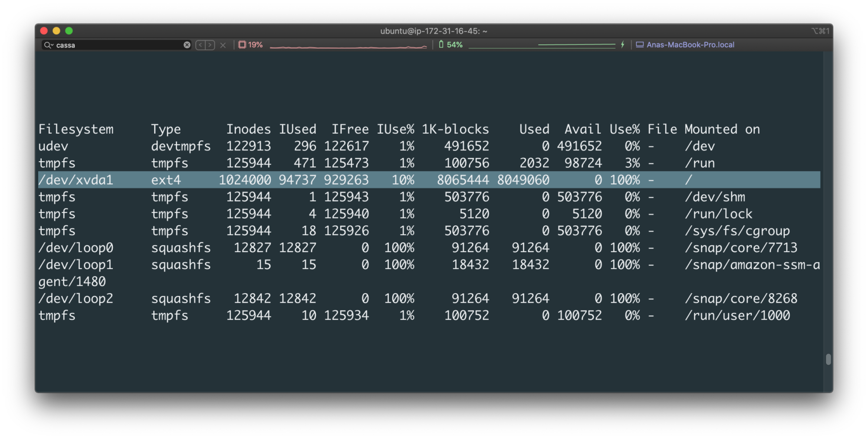The width and height of the screenshot is (868, 439).
Task: Click the 1024000 inodes value
Action: [245, 180]
